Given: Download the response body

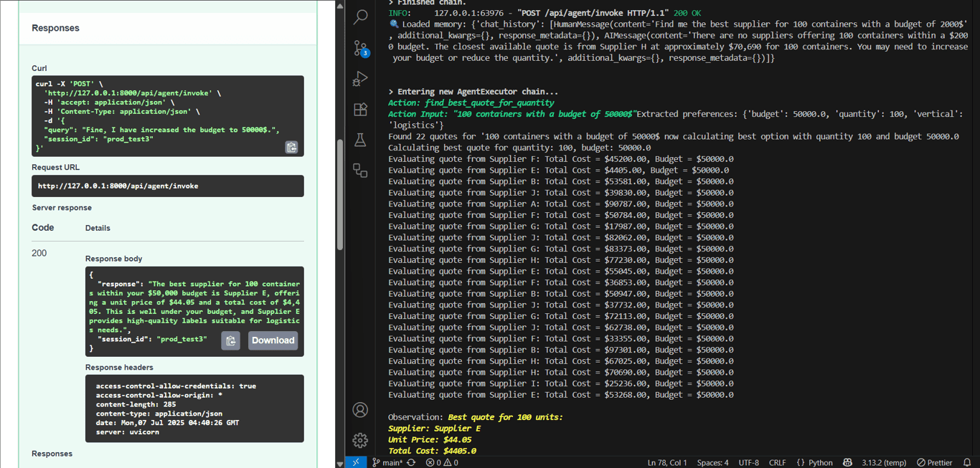Looking at the screenshot, I should point(273,340).
